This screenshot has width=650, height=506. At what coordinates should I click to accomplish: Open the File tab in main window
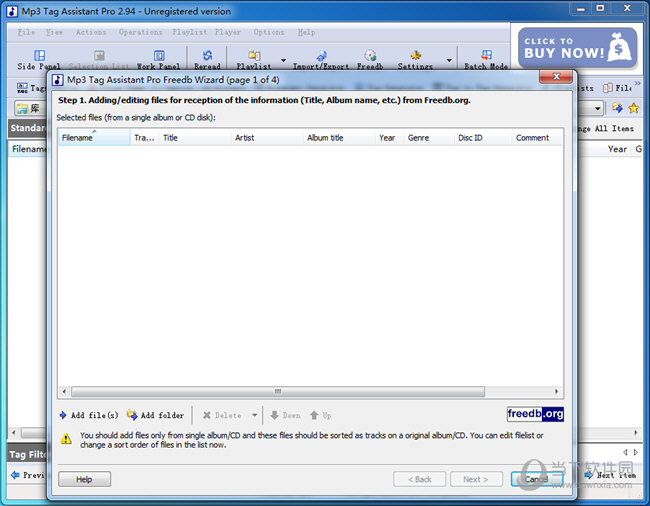click(x=617, y=88)
